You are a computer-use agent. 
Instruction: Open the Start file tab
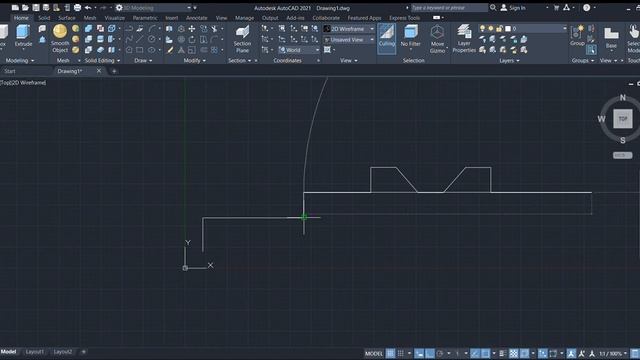[10, 71]
